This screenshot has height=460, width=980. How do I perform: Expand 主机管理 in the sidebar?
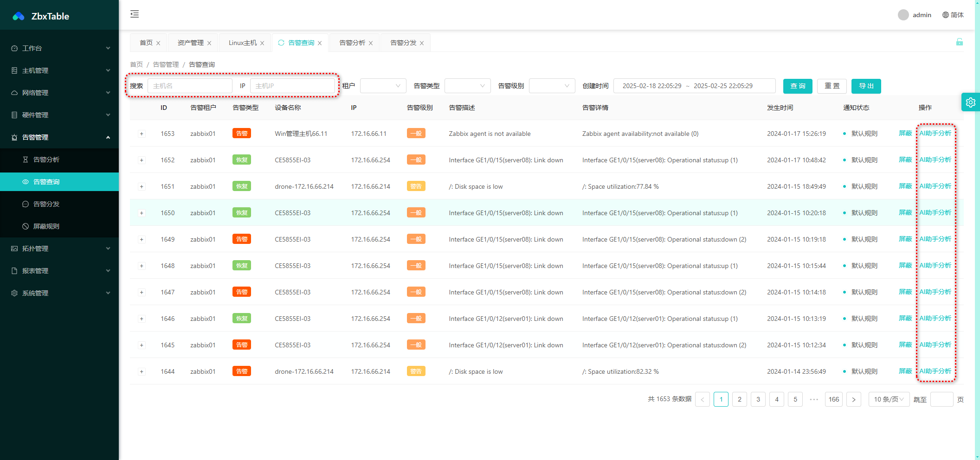click(x=59, y=70)
